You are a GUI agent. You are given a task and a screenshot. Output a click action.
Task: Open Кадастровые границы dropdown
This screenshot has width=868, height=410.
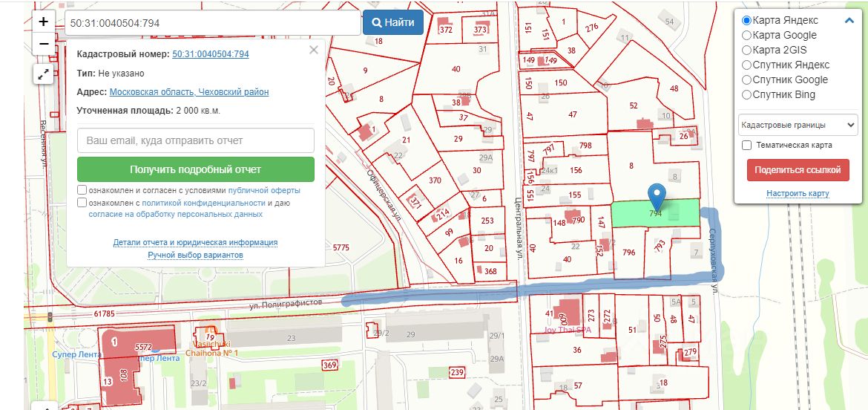point(798,125)
